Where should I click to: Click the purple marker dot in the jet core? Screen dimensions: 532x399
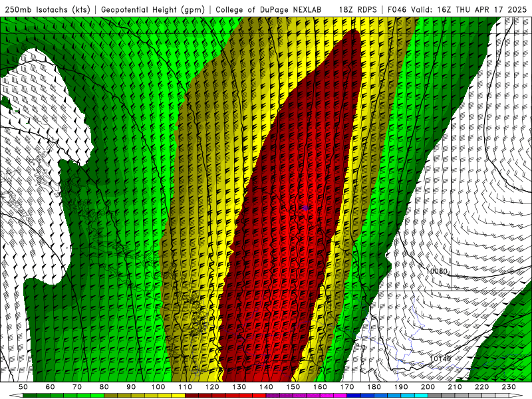[x=305, y=208]
